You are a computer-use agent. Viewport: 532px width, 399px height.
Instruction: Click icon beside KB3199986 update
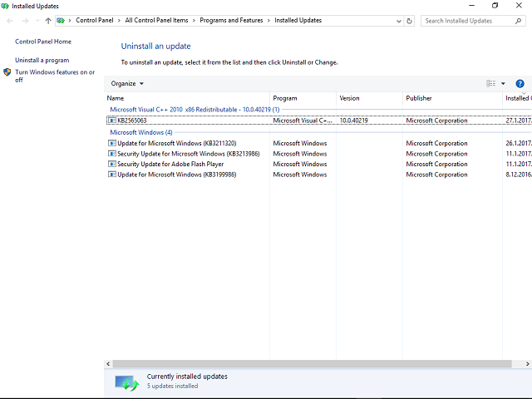pos(111,175)
